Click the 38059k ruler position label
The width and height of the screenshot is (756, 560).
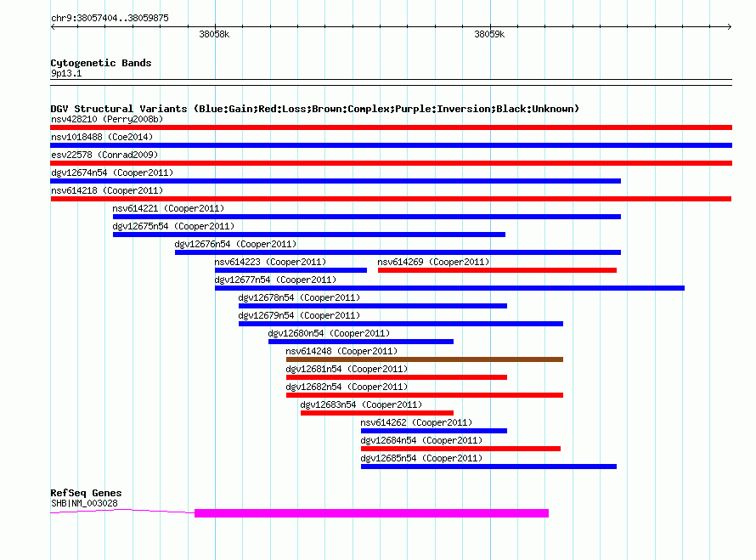click(489, 34)
